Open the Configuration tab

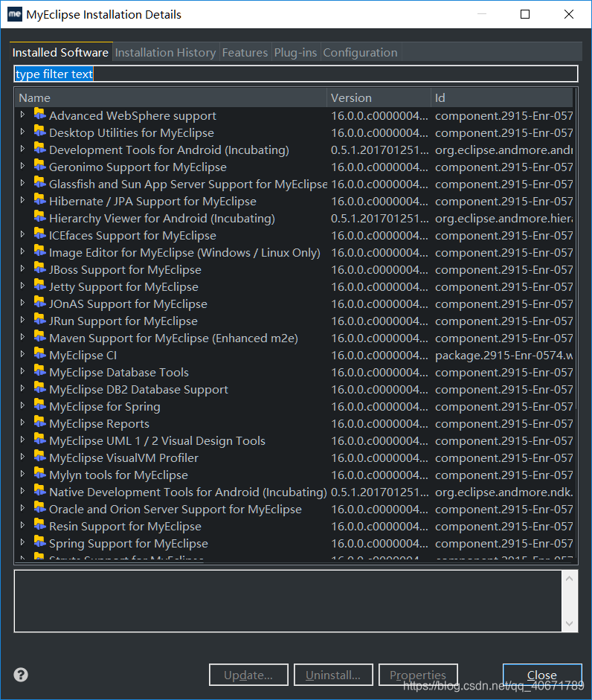point(360,52)
